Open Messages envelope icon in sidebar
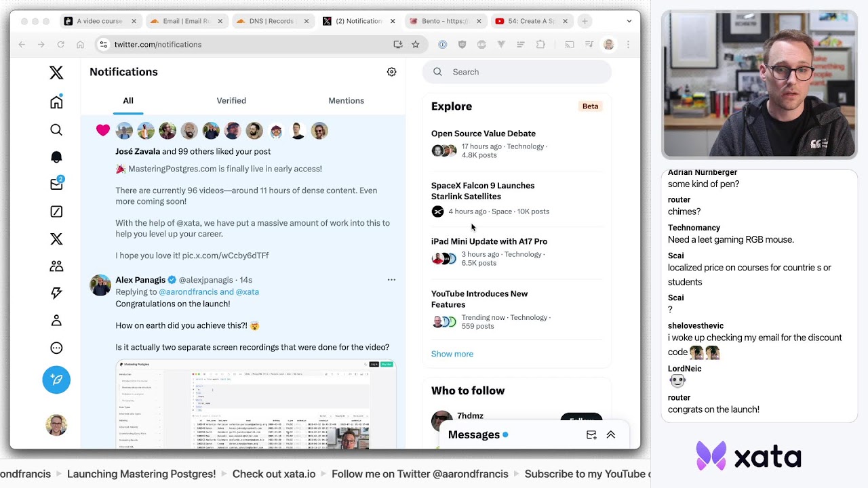The image size is (868, 488). coord(56,184)
